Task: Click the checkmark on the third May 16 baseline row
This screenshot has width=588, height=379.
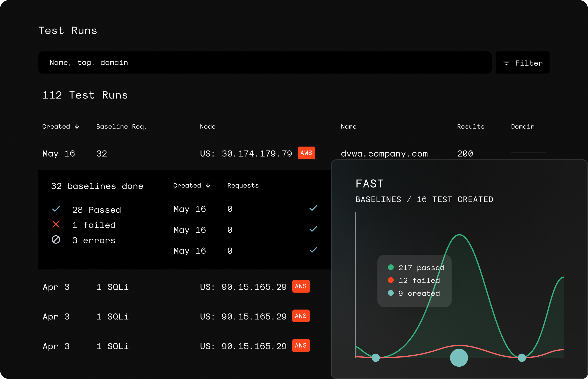Action: [313, 250]
